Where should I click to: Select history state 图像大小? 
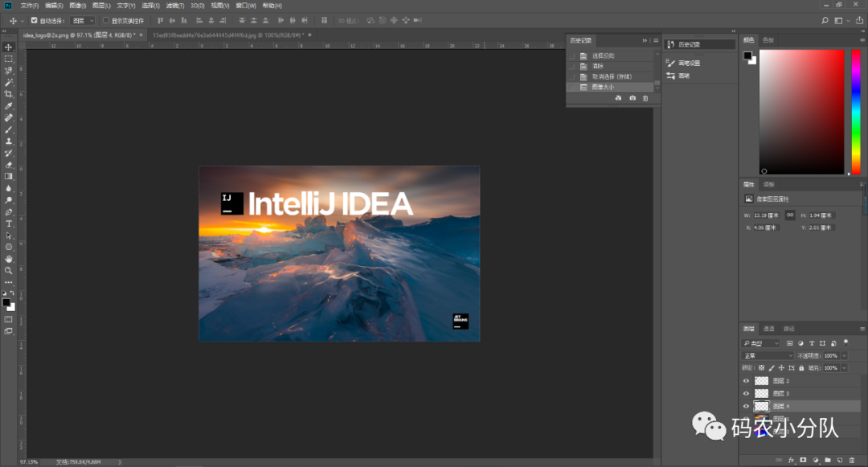coord(611,88)
